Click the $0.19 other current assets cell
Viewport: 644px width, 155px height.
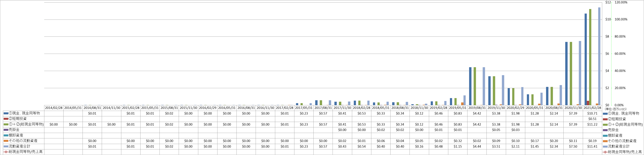tap(592, 141)
